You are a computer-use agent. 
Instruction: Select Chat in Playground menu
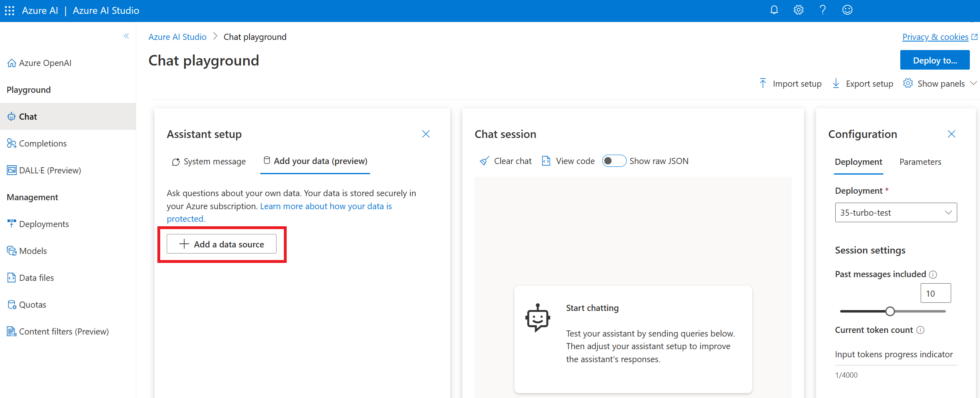68,116
